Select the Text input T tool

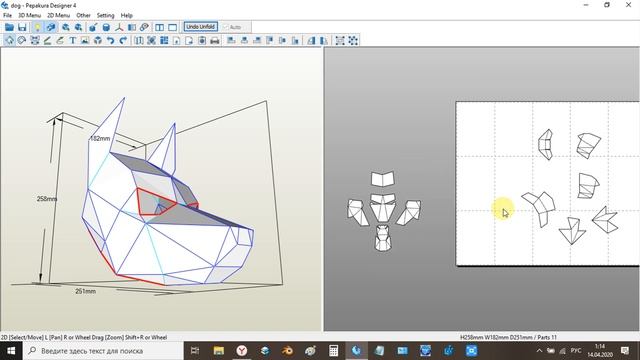click(x=73, y=40)
